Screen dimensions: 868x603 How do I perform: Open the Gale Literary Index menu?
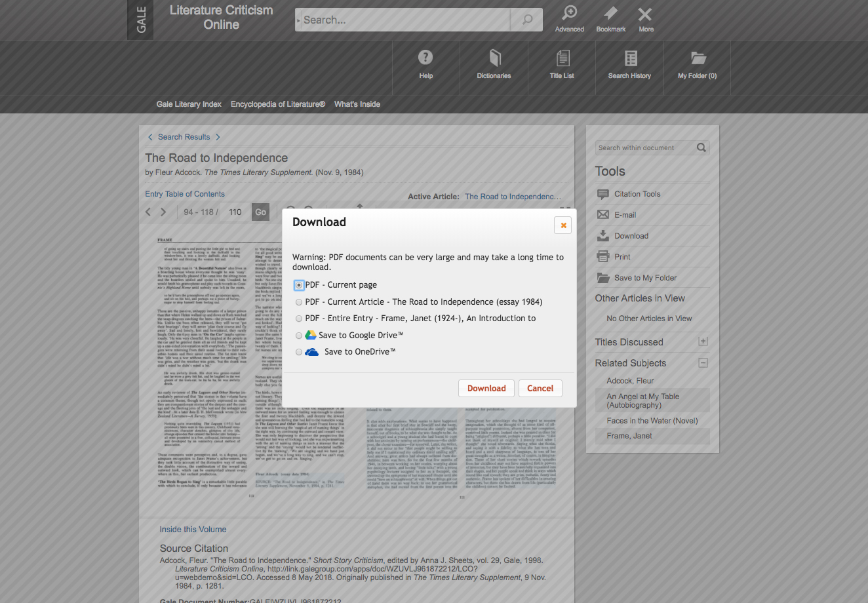189,104
